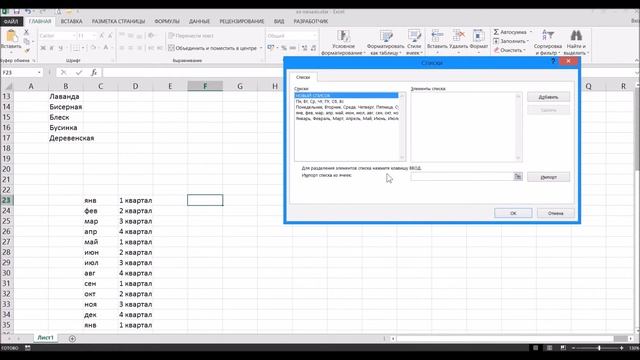Screen dimensions: 640x360
Task: Click the range picker icon beside import field
Action: [518, 176]
